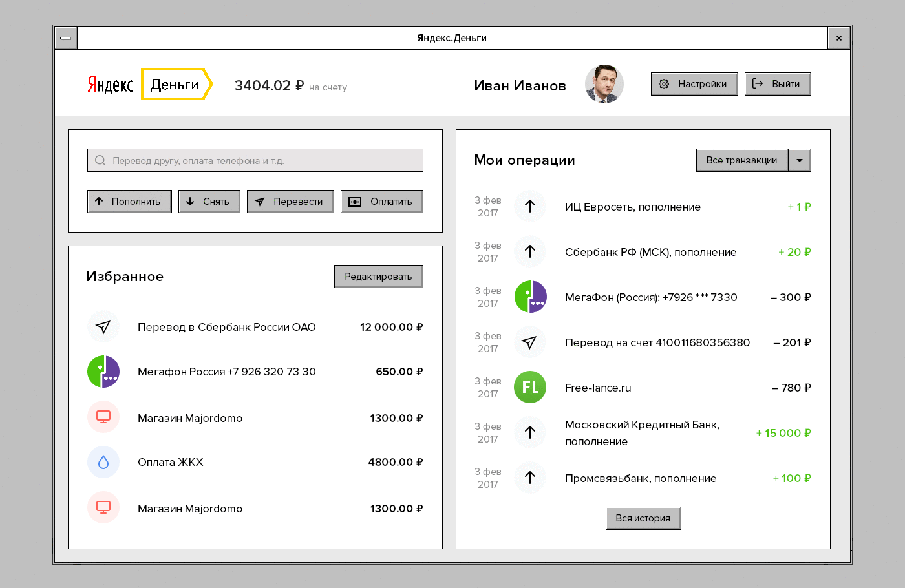The height and width of the screenshot is (588, 905).
Task: Click Редактировать in Избранное
Action: pyautogui.click(x=379, y=277)
